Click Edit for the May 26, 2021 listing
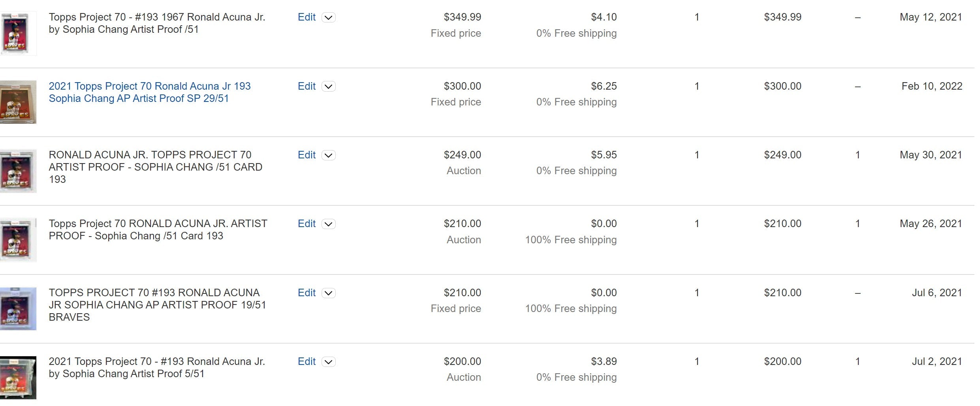Screen dimensions: 980x406 click(x=307, y=224)
